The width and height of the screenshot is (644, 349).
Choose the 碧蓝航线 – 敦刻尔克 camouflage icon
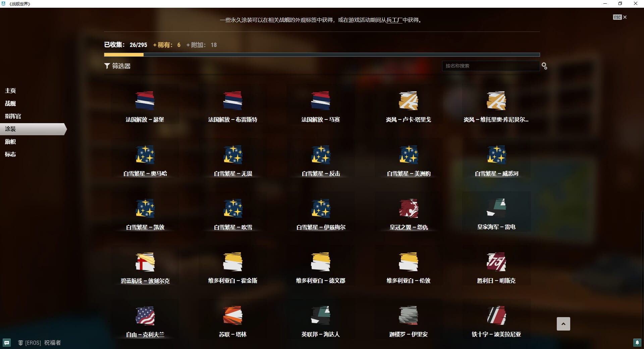pyautogui.click(x=145, y=262)
